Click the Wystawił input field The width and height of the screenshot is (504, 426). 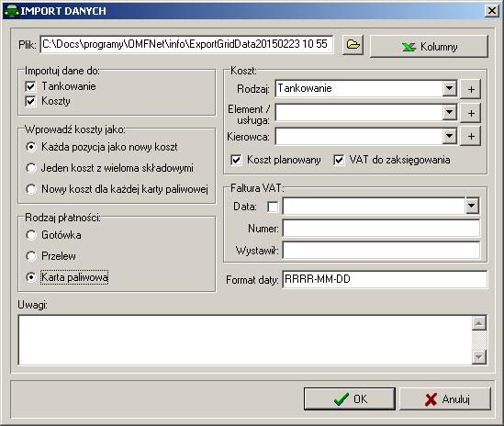click(x=381, y=250)
